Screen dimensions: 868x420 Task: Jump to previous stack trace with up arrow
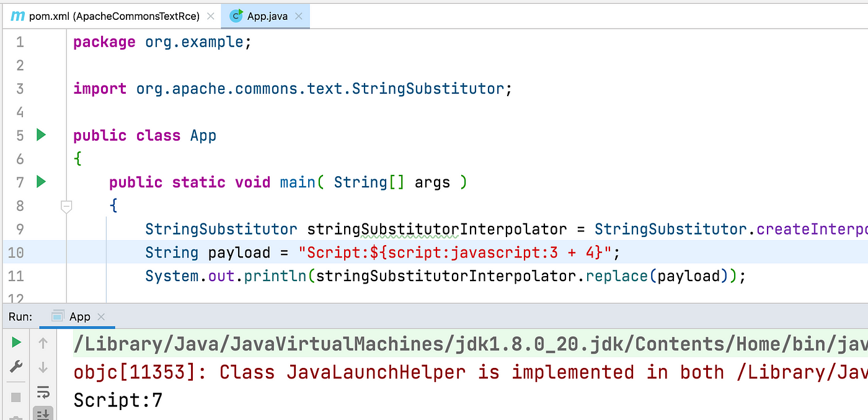pyautogui.click(x=43, y=342)
